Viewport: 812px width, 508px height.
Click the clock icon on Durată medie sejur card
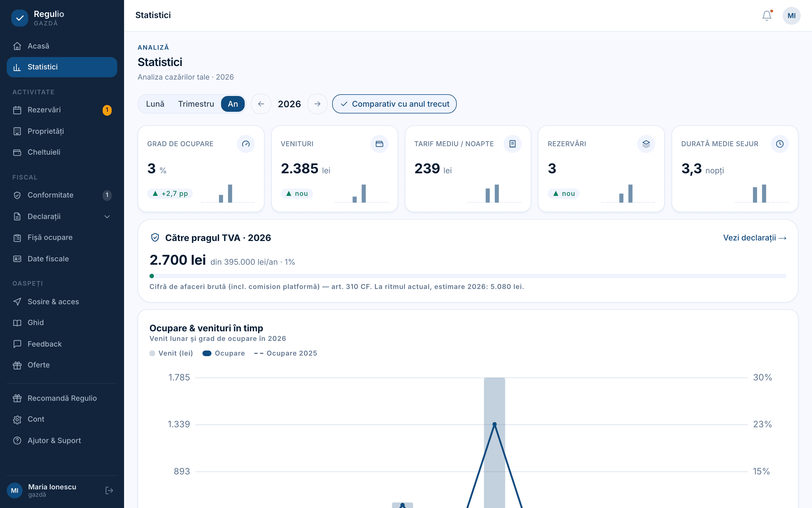pyautogui.click(x=780, y=144)
